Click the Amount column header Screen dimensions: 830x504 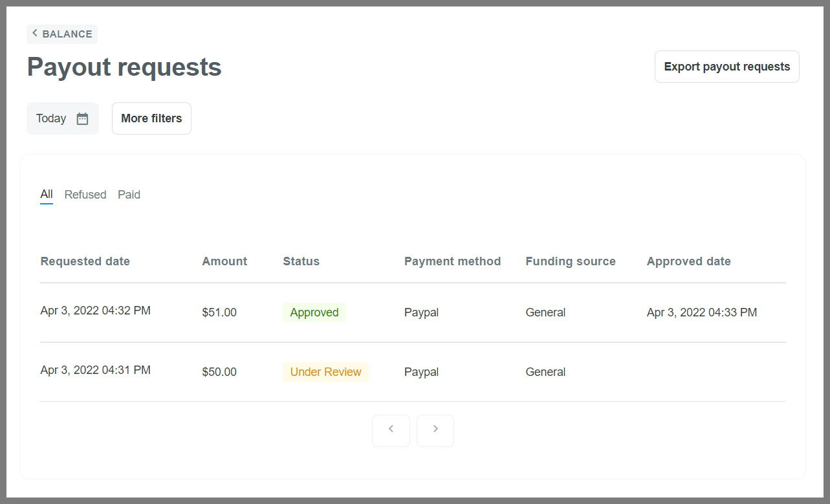(224, 261)
